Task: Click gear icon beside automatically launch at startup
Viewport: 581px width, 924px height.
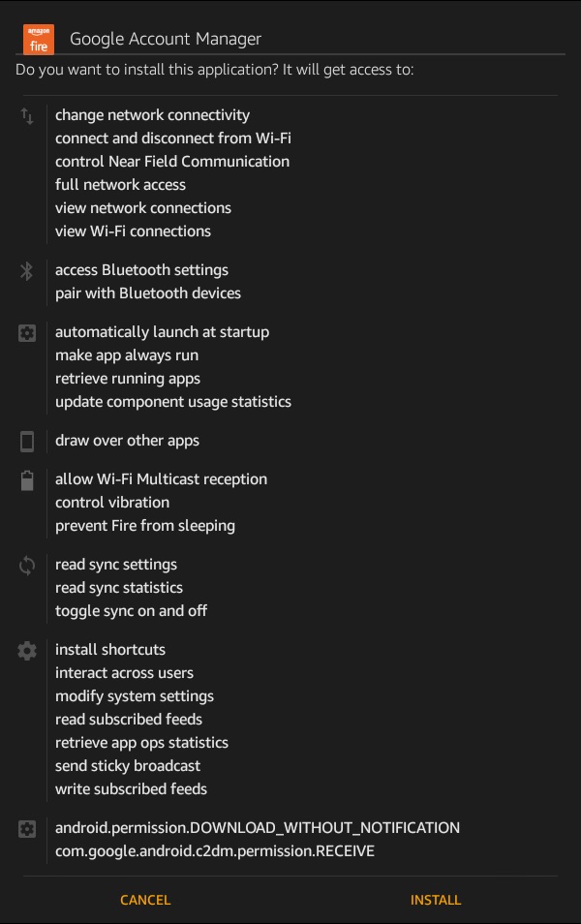Action: pos(27,333)
